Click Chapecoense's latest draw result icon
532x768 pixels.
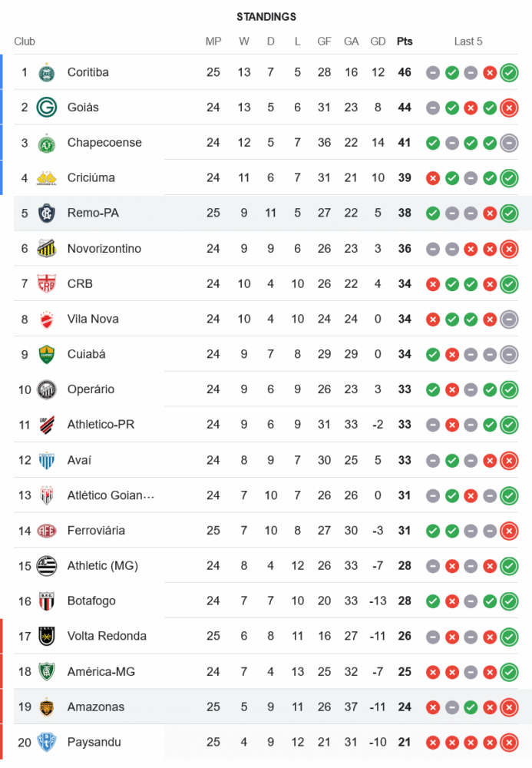tap(508, 143)
